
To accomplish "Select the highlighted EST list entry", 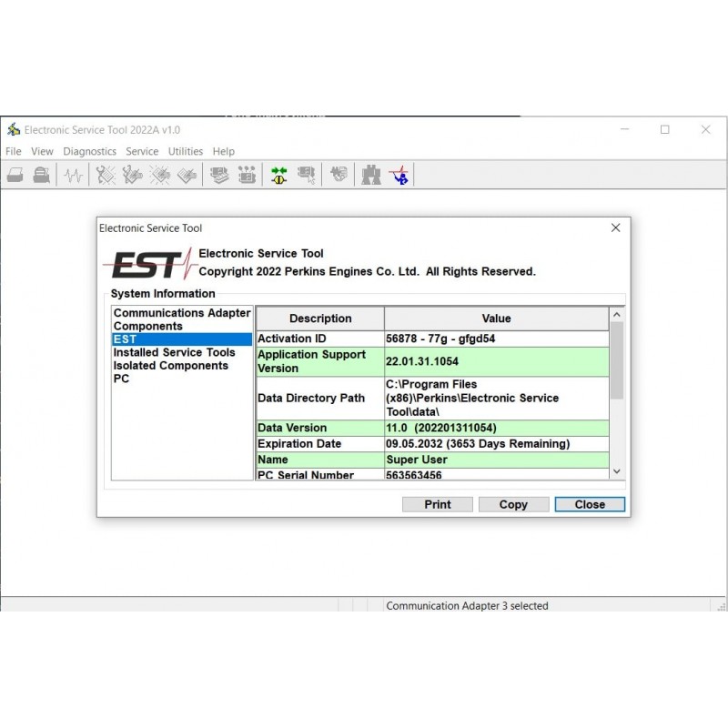I will pyautogui.click(x=182, y=339).
